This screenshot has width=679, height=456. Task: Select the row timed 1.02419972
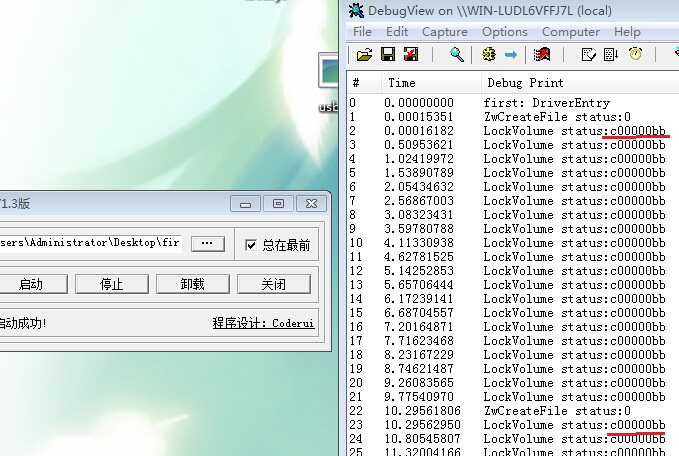click(513, 159)
